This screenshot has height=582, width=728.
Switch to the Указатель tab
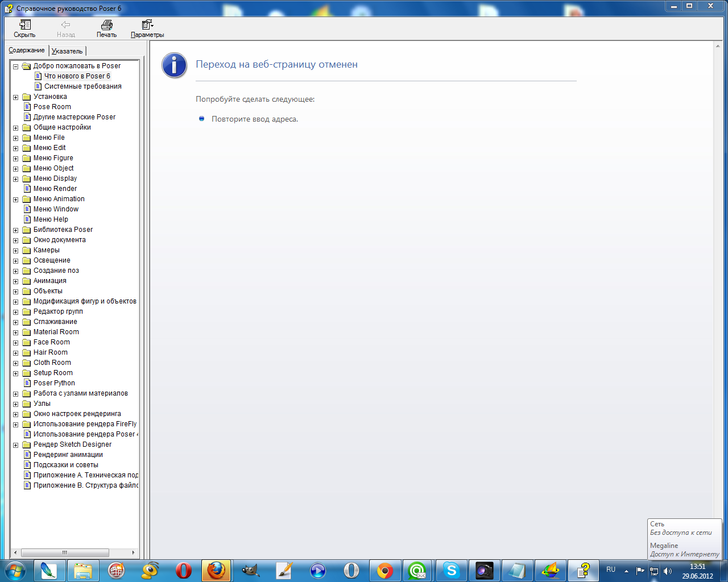(x=67, y=51)
